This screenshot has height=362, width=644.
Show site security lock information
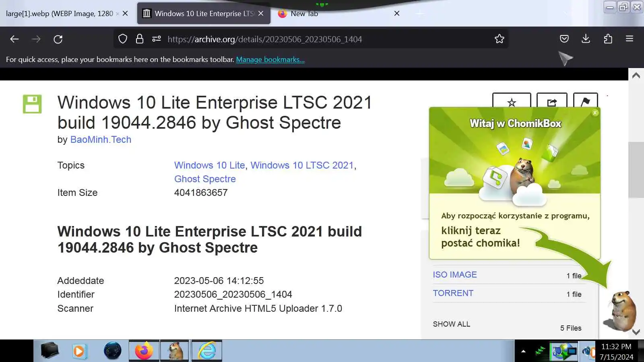[140, 39]
